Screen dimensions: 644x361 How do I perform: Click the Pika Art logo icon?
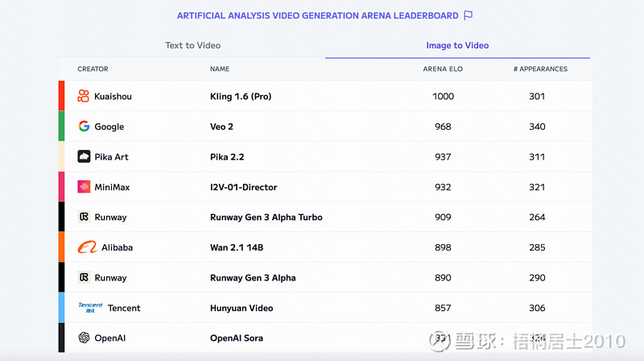tap(84, 156)
